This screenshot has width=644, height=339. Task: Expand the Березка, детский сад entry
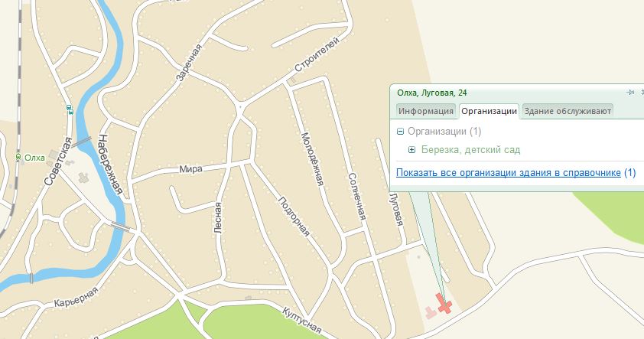click(412, 150)
